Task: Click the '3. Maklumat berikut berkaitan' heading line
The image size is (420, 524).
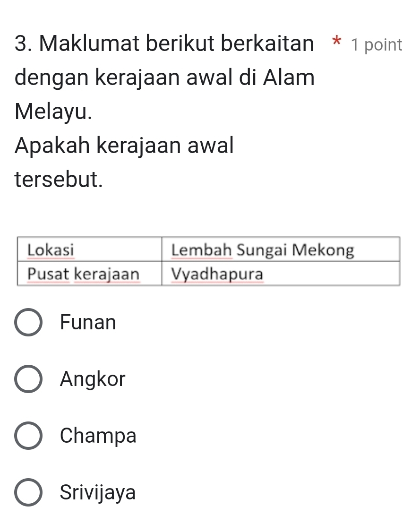Action: coord(164,44)
